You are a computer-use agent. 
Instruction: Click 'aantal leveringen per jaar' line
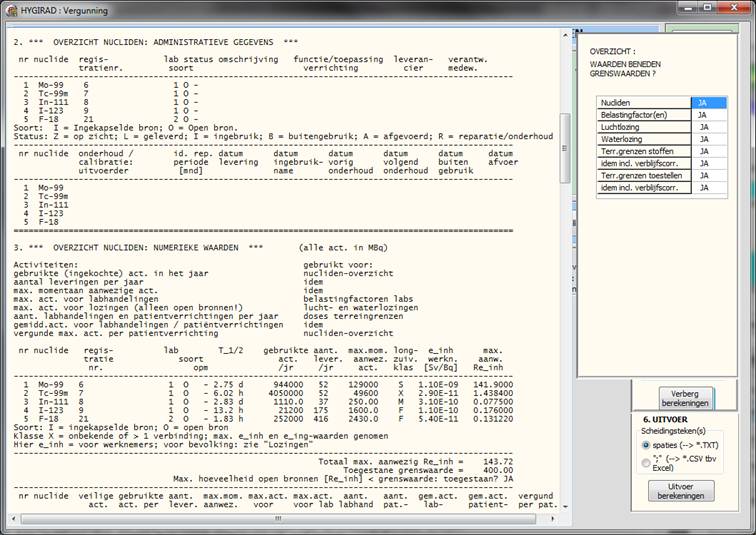[78, 282]
